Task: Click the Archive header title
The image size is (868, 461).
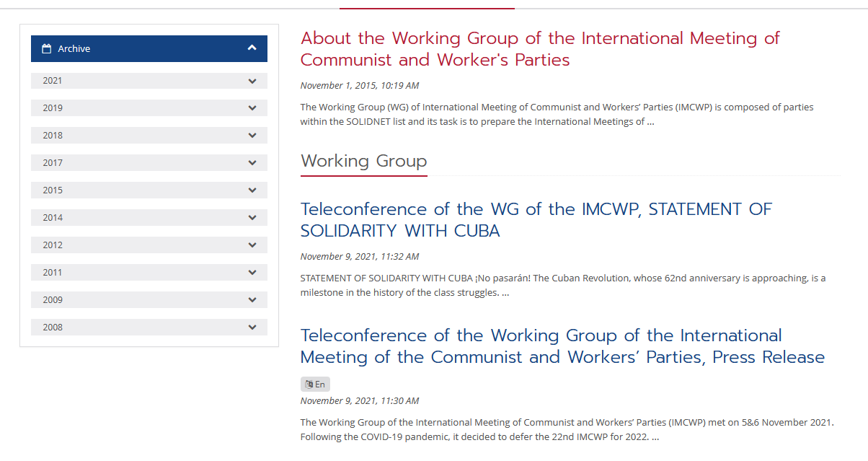Action: point(74,49)
